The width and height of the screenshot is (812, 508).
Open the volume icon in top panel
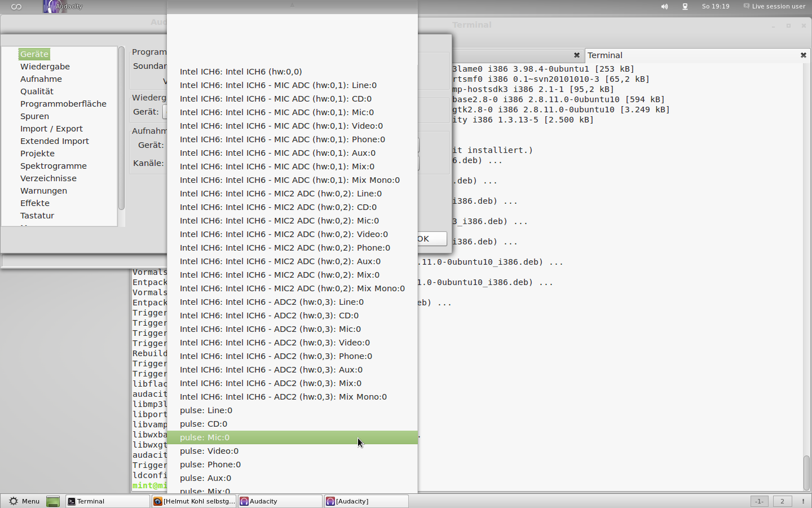[664, 7]
